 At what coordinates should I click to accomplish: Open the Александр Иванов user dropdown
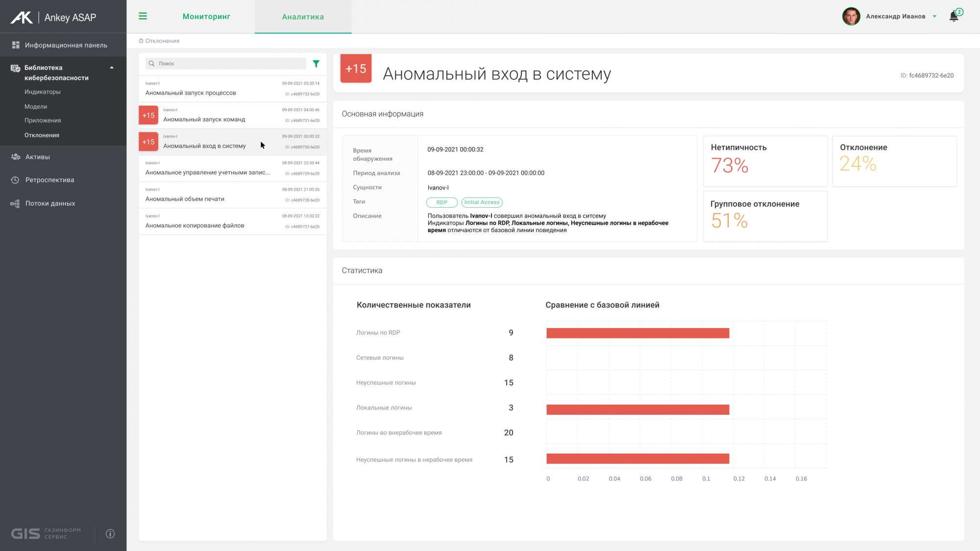(x=934, y=16)
